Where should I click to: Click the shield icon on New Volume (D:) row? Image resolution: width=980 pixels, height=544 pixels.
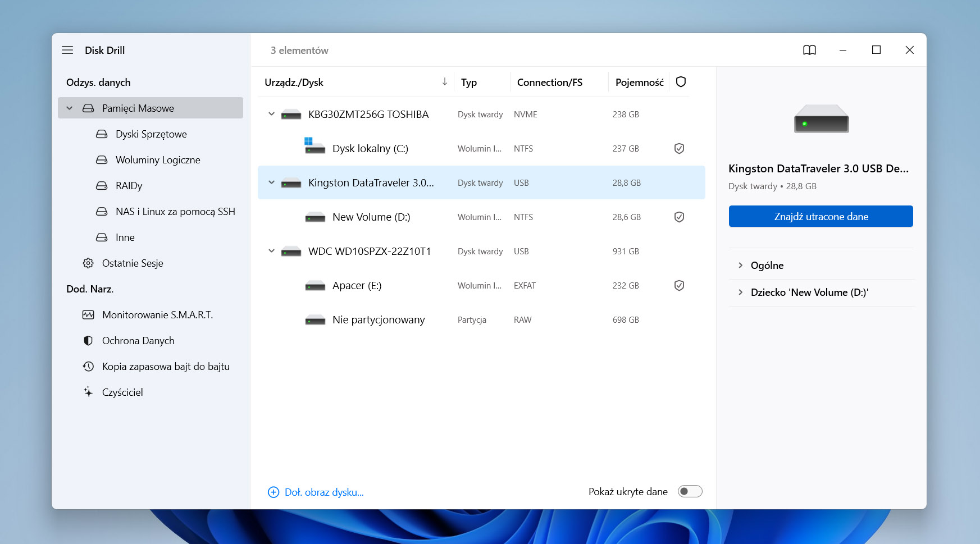(x=679, y=217)
